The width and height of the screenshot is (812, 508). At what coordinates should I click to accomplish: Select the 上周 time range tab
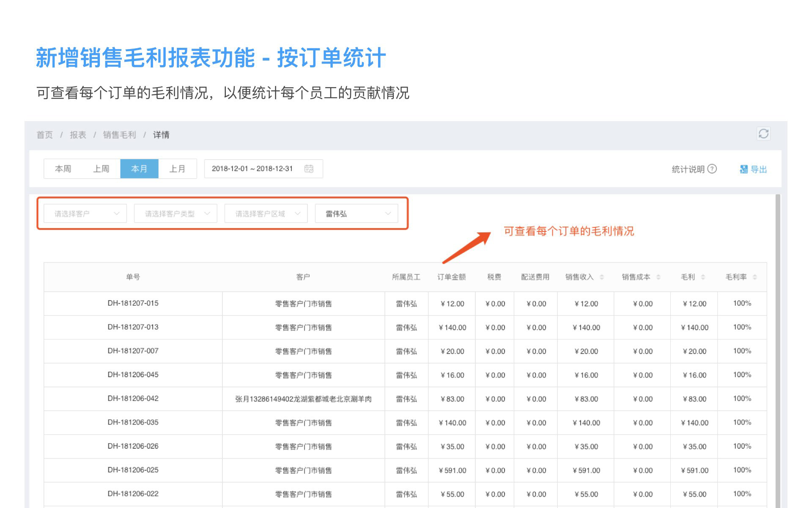(101, 169)
